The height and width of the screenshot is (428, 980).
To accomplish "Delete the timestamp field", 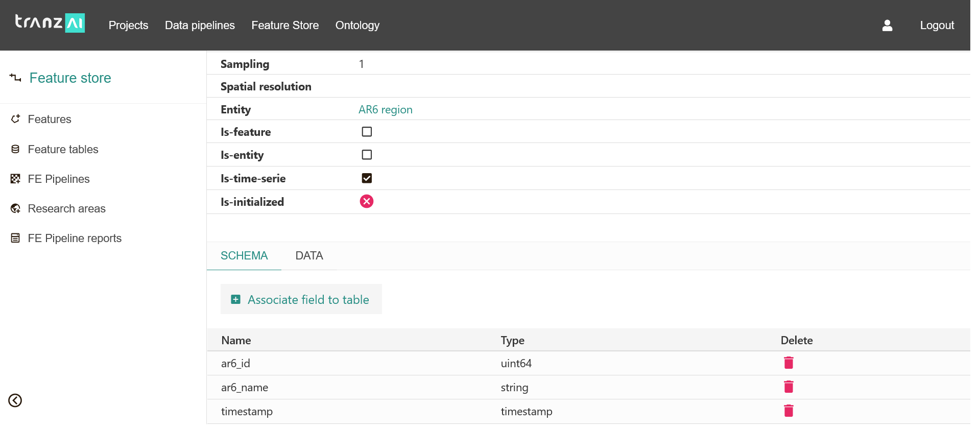I will tap(788, 411).
